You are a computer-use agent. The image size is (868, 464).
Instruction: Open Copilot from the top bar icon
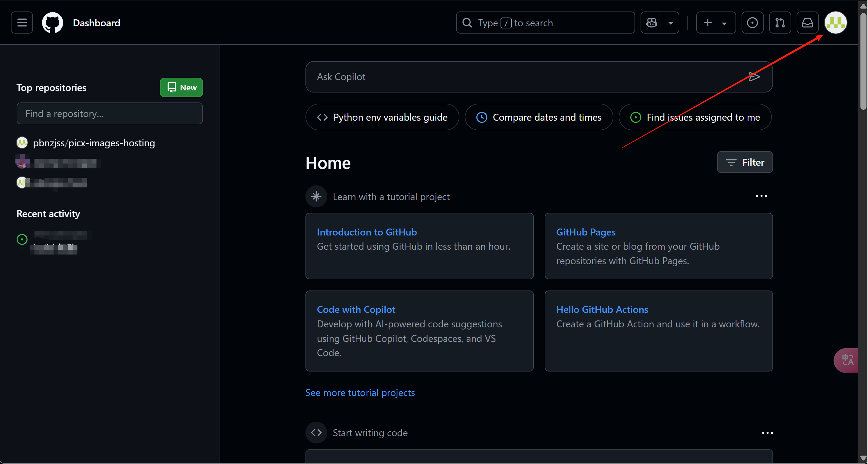(652, 23)
